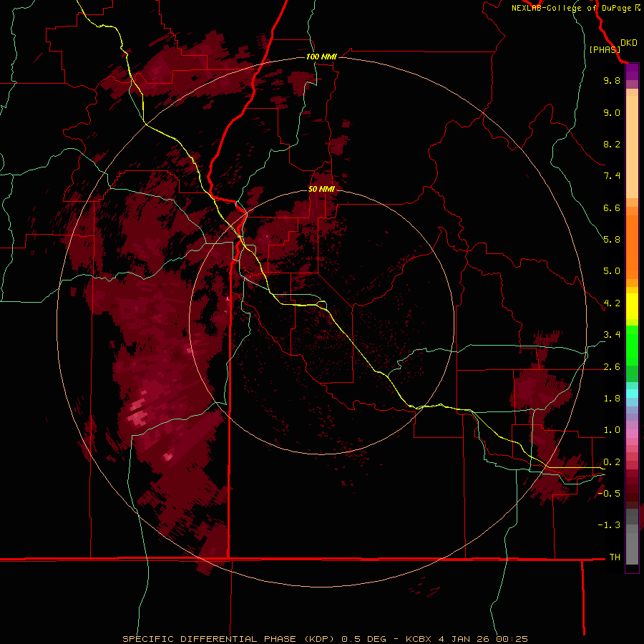644x644 pixels.
Task: Click the 5.8 scale value
Action: [x=612, y=240]
